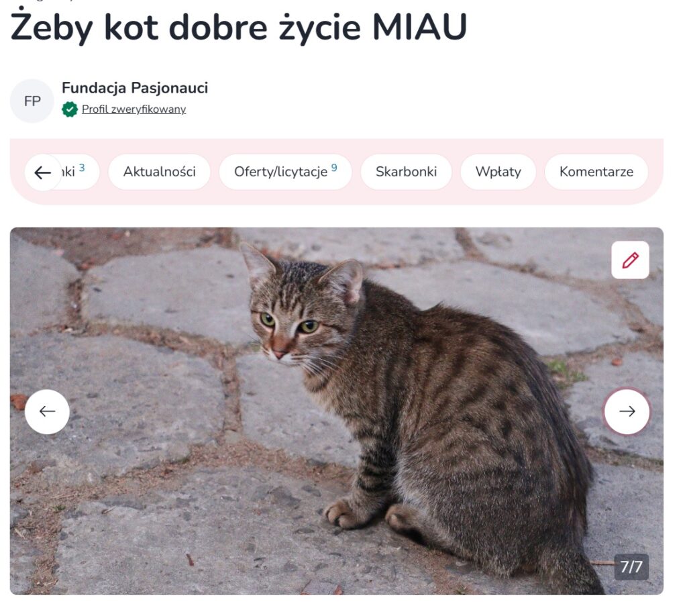Show next gallery photo with right arrow

tap(627, 411)
